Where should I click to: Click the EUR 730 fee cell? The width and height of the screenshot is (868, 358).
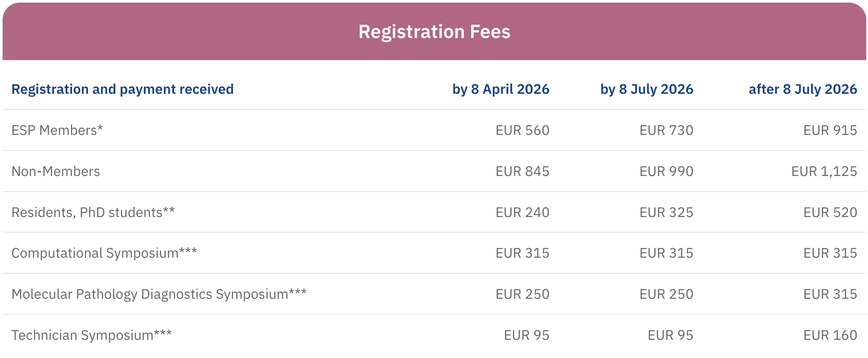pos(666,130)
